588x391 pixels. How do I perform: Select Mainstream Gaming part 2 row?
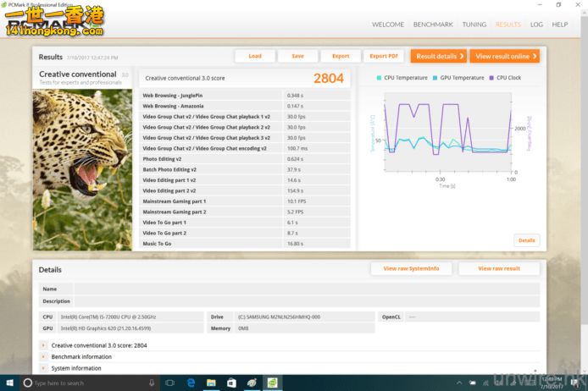point(245,212)
